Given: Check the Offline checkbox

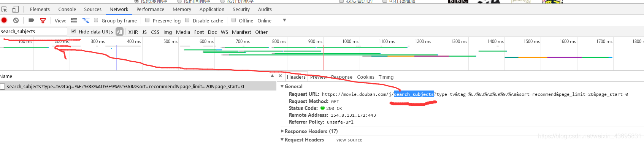Looking at the screenshot, I should coord(234,20).
